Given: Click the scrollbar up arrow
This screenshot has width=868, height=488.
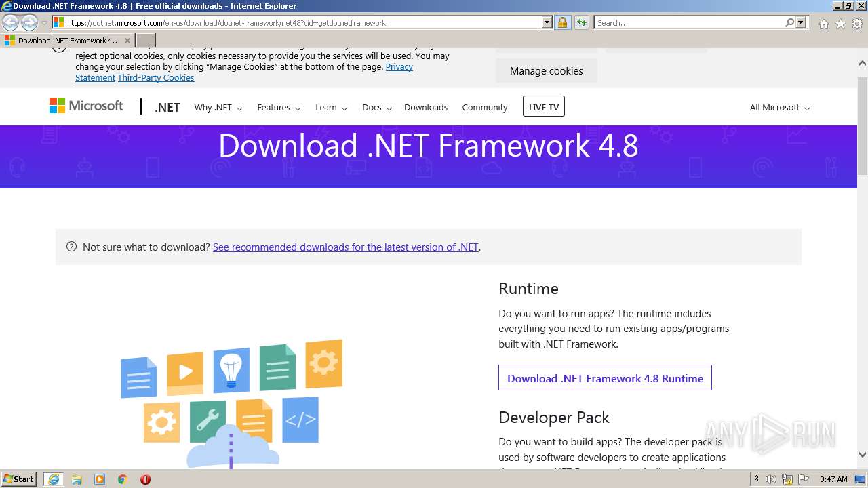Looking at the screenshot, I should (863, 63).
